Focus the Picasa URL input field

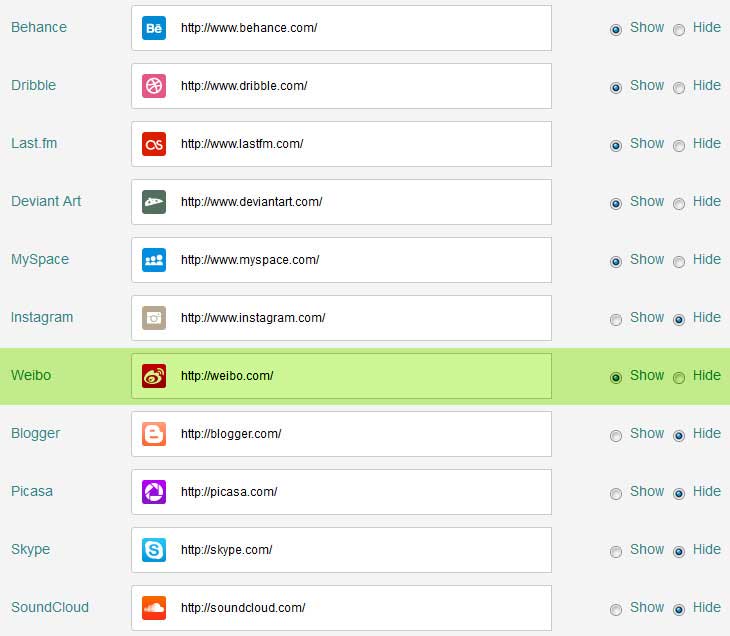pos(341,492)
